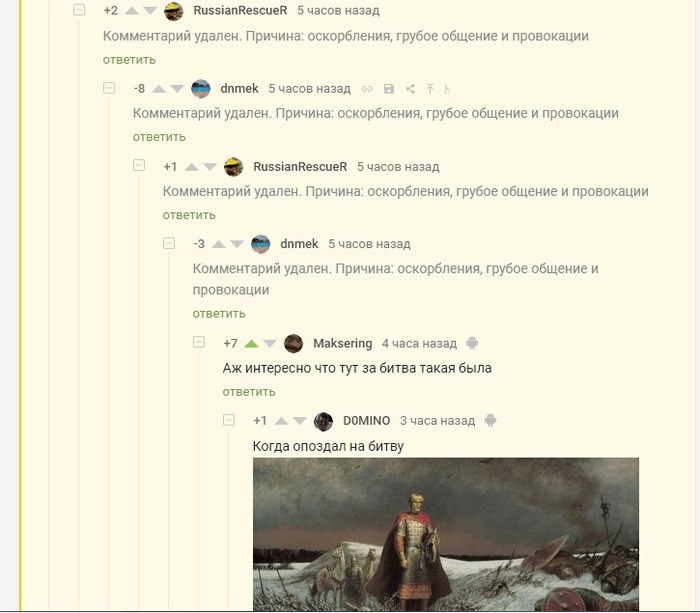Reply to Maksering's comment via ответить
This screenshot has height=613, width=700.
249,392
